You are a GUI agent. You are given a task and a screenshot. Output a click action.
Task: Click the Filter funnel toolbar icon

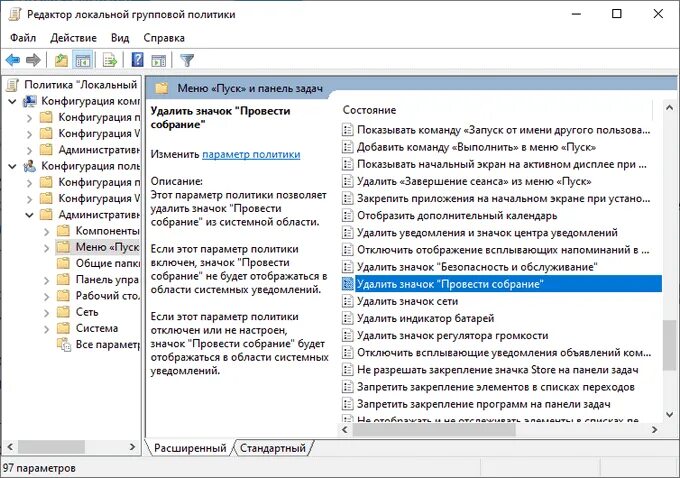(187, 60)
